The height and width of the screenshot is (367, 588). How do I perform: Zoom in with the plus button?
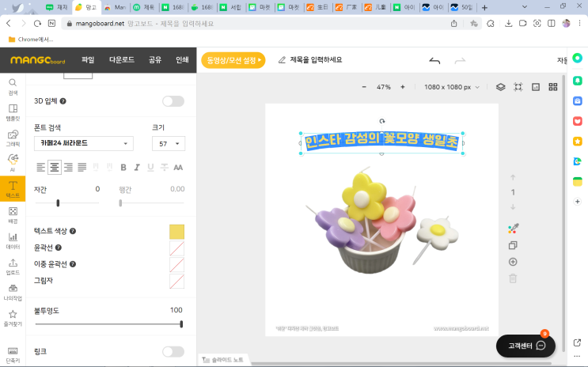pos(403,87)
